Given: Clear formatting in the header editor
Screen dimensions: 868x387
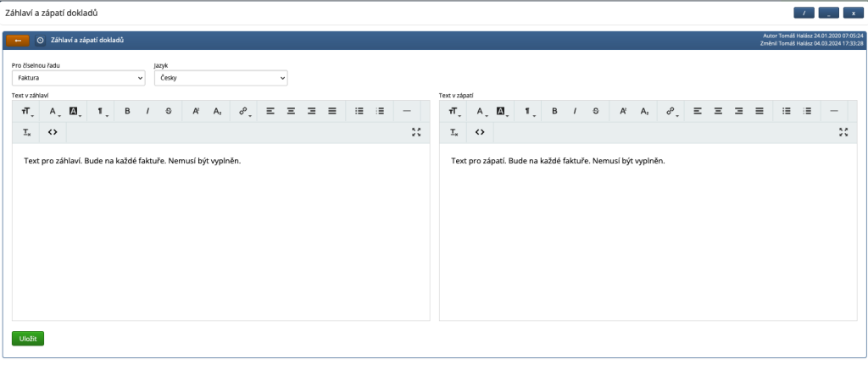Looking at the screenshot, I should [x=28, y=132].
